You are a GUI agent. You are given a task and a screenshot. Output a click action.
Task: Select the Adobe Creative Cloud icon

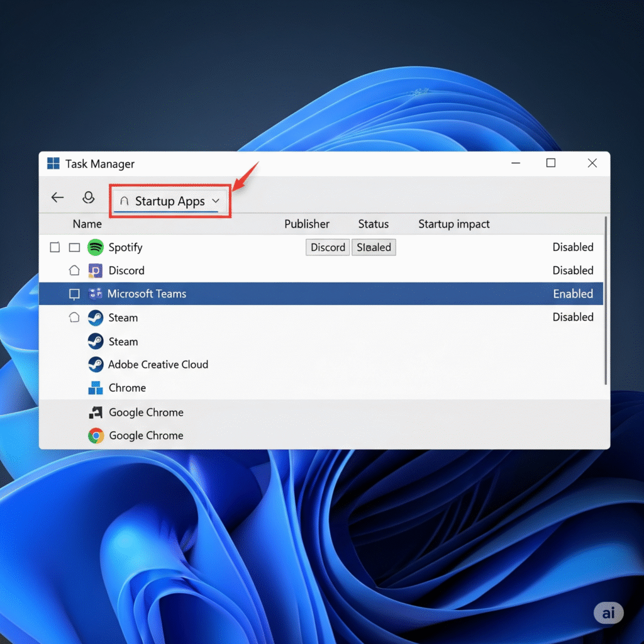(x=96, y=365)
